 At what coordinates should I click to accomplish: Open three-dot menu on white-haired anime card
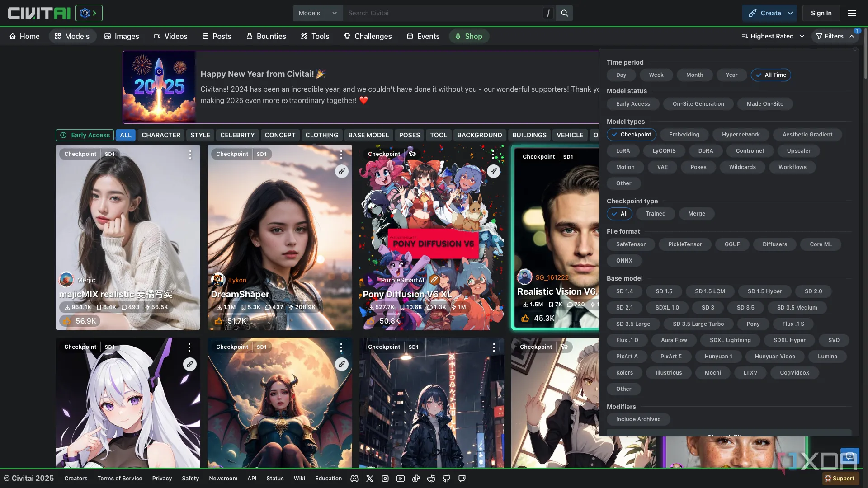click(x=189, y=347)
